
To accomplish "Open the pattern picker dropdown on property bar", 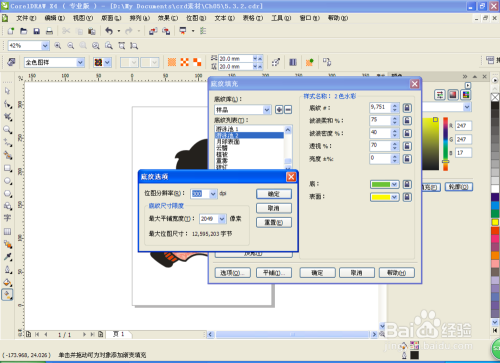I will point(107,62).
